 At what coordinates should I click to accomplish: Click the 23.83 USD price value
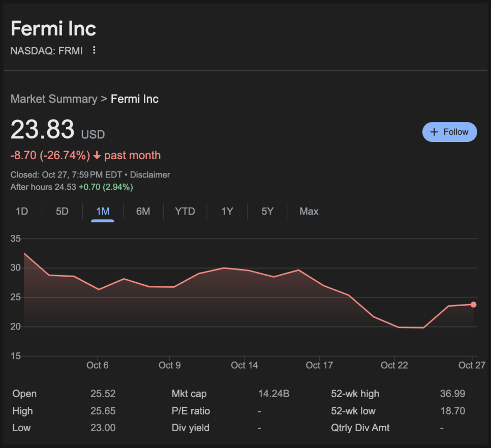tap(43, 129)
